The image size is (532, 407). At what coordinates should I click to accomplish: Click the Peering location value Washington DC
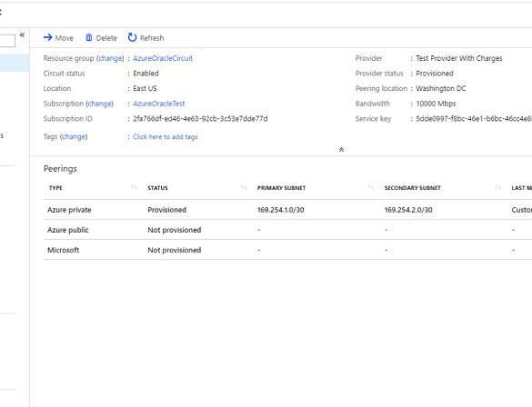tap(441, 88)
